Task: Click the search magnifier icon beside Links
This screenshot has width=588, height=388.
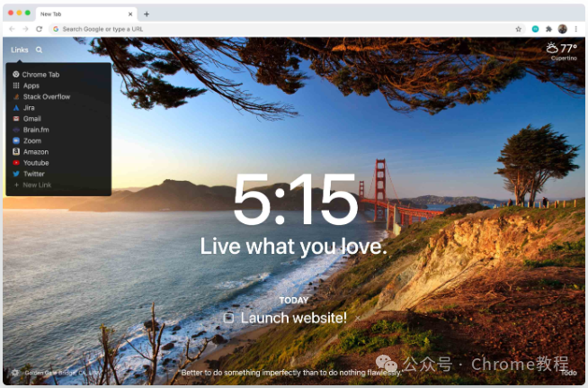Action: (x=39, y=50)
